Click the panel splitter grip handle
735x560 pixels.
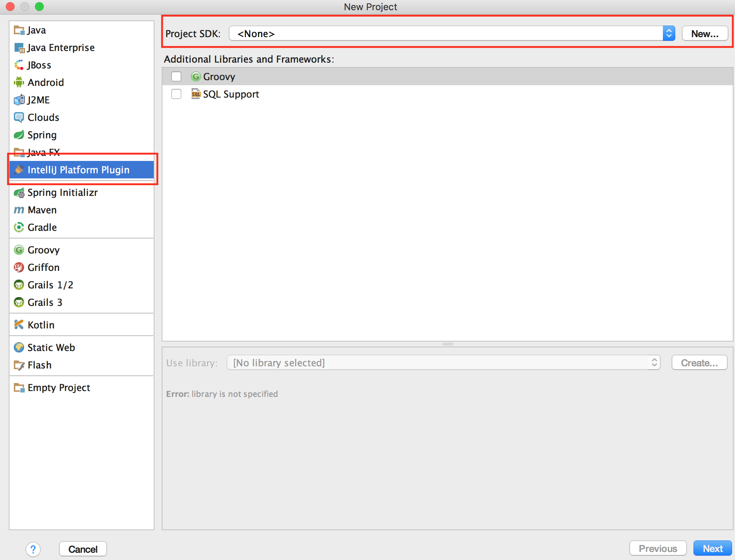click(x=448, y=344)
